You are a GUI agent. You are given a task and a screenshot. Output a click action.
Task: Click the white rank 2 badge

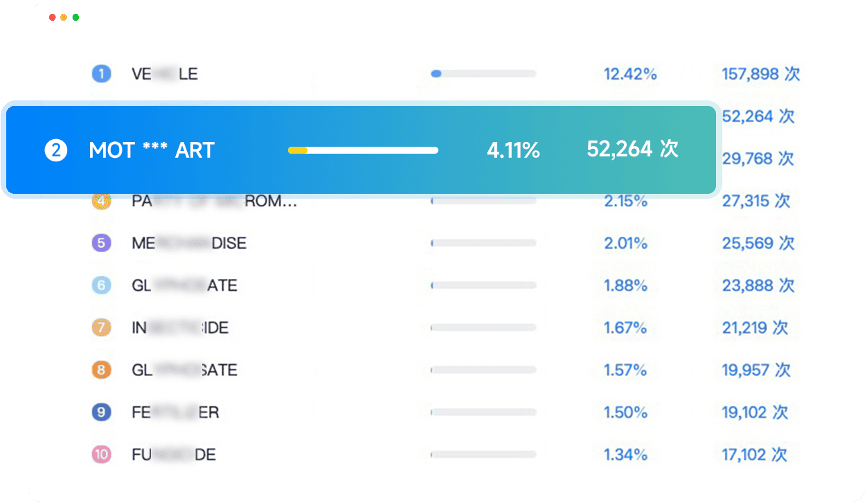tap(56, 150)
